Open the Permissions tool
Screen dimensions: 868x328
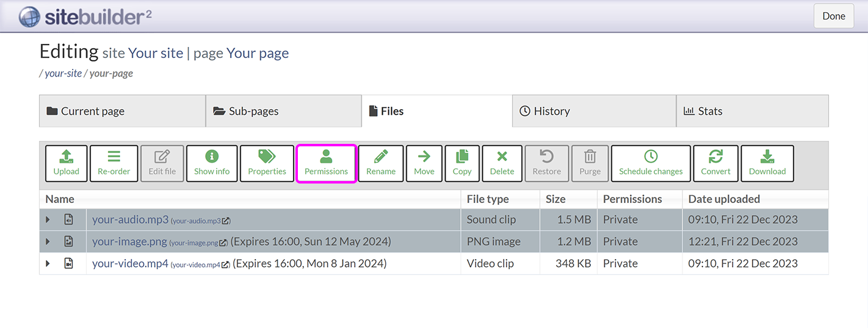tap(326, 163)
